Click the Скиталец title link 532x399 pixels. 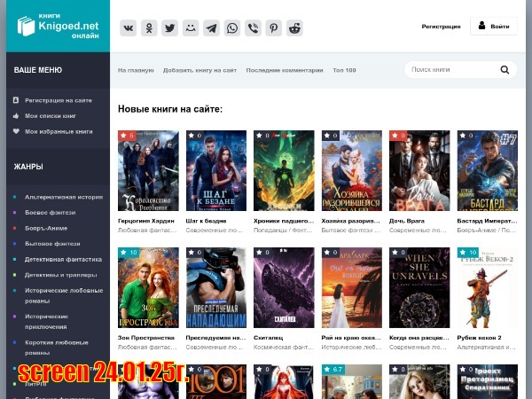tap(269, 338)
